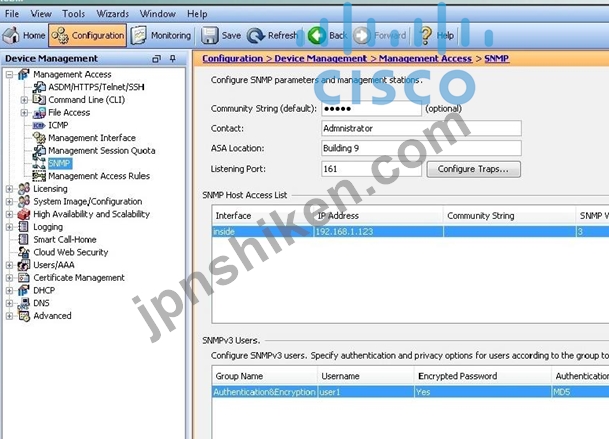Expand High Availability and Scalability node
The height and width of the screenshot is (439, 609).
(9, 214)
